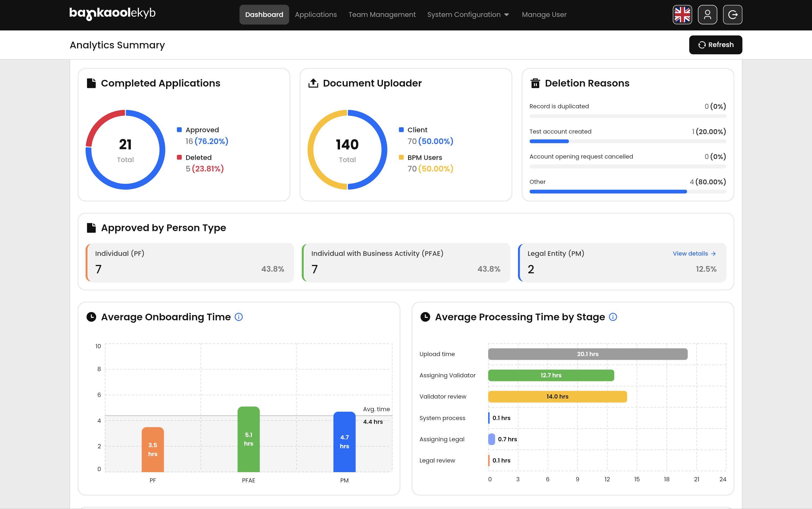
Task: Click the Completed Applications donut chart showing 21
Action: 125,150
